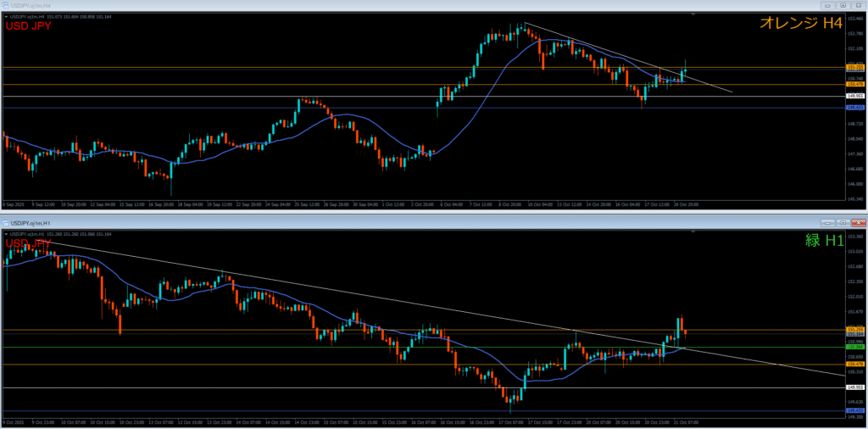
Task: Click the H4 chart window title icon
Action: coord(5,5)
